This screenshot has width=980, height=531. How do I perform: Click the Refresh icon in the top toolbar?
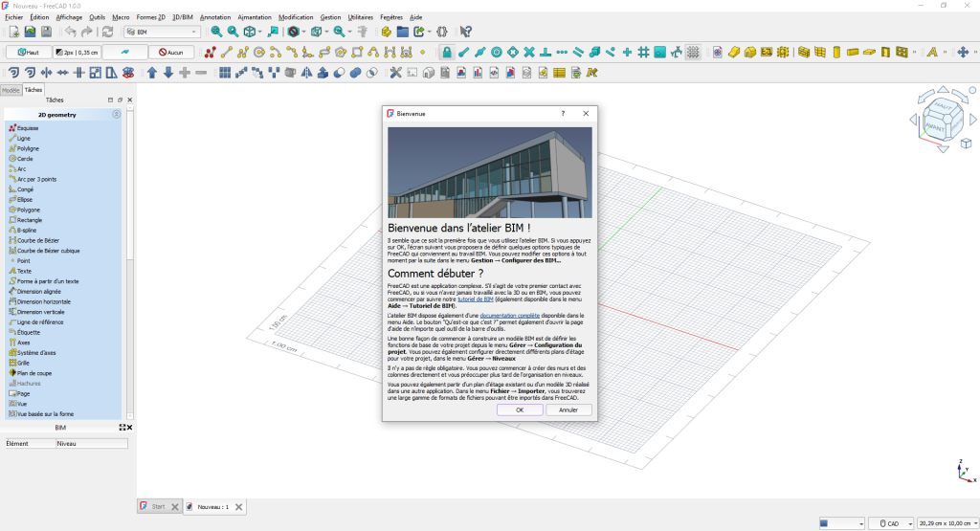click(108, 32)
